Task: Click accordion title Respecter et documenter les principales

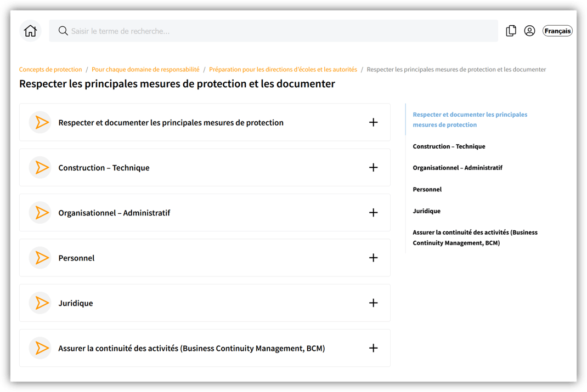Action: [171, 123]
